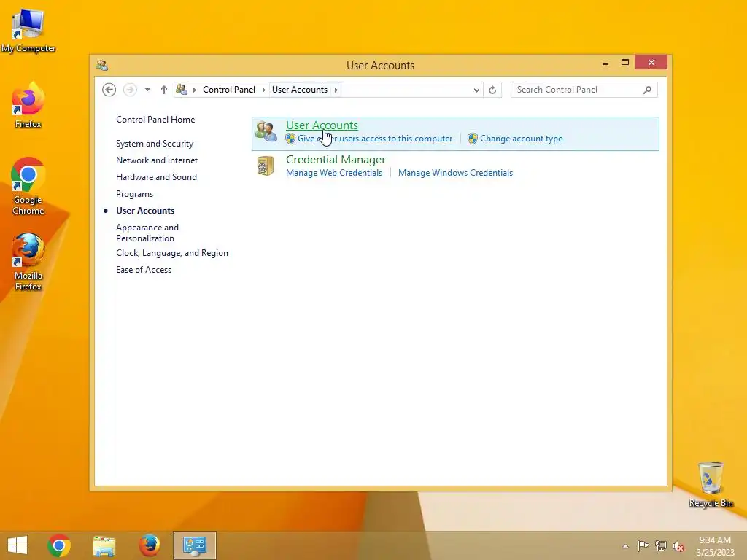Click the User Accounts people icon
This screenshot has width=747, height=560.
pyautogui.click(x=266, y=131)
